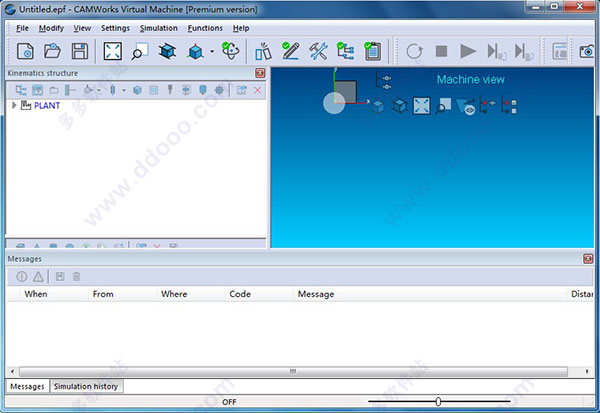Select isometric cube icon in Machine view
The height and width of the screenshot is (413, 600).
378,106
